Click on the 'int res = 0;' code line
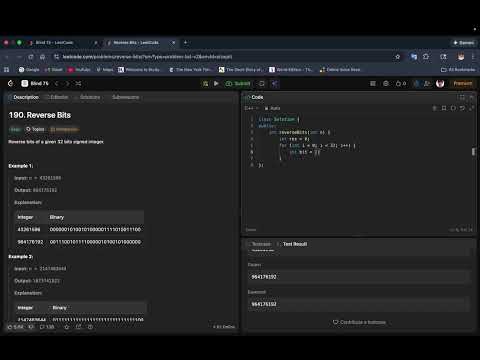480x360 pixels. pos(294,139)
